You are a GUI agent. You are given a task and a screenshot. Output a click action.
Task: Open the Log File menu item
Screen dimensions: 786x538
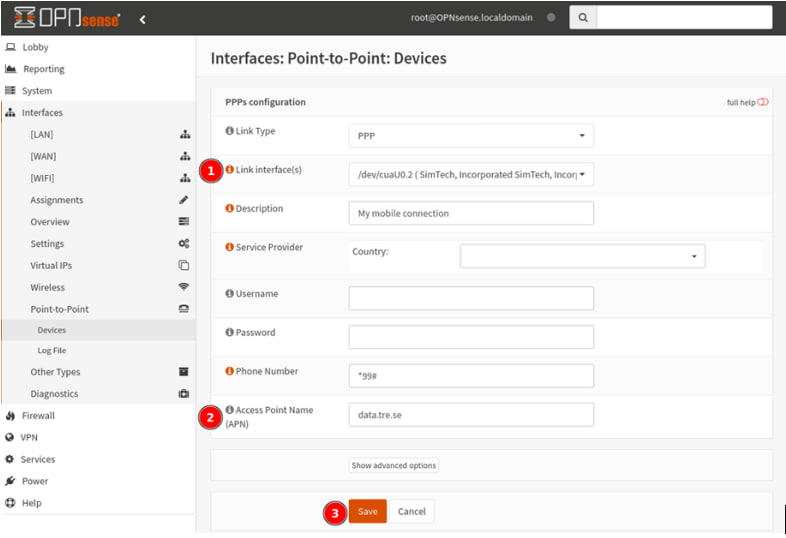pyautogui.click(x=52, y=350)
